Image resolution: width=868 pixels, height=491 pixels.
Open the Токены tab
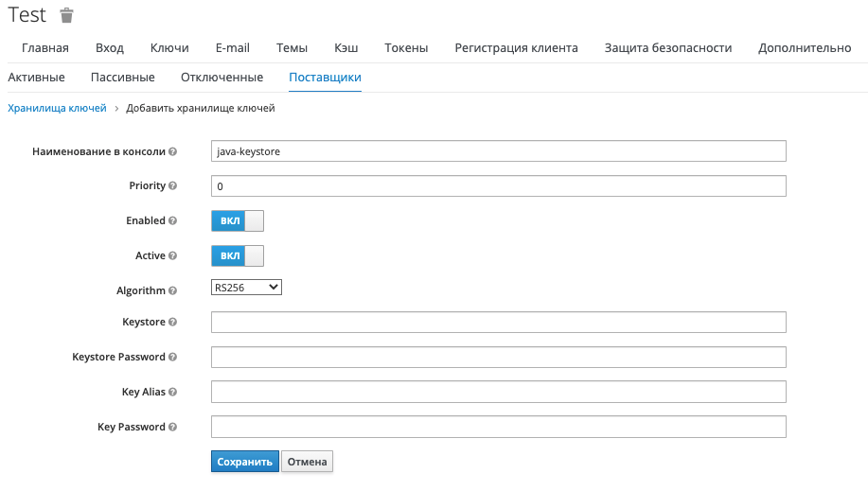pos(406,48)
